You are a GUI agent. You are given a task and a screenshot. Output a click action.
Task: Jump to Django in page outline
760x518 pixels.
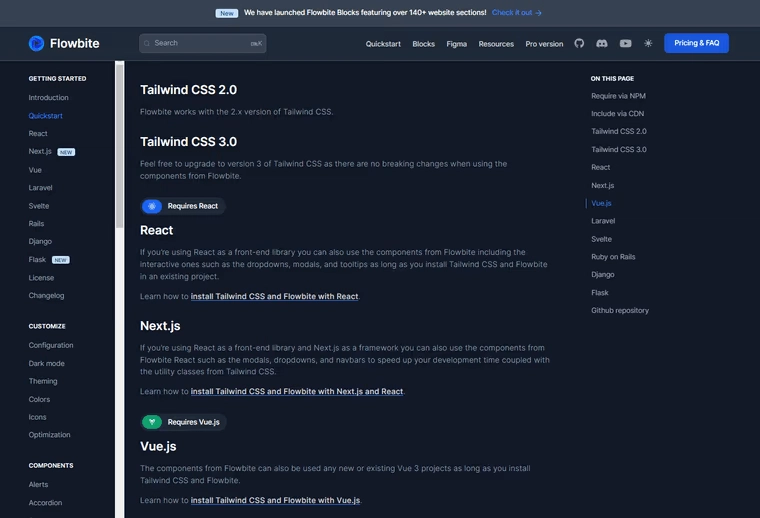coord(602,275)
